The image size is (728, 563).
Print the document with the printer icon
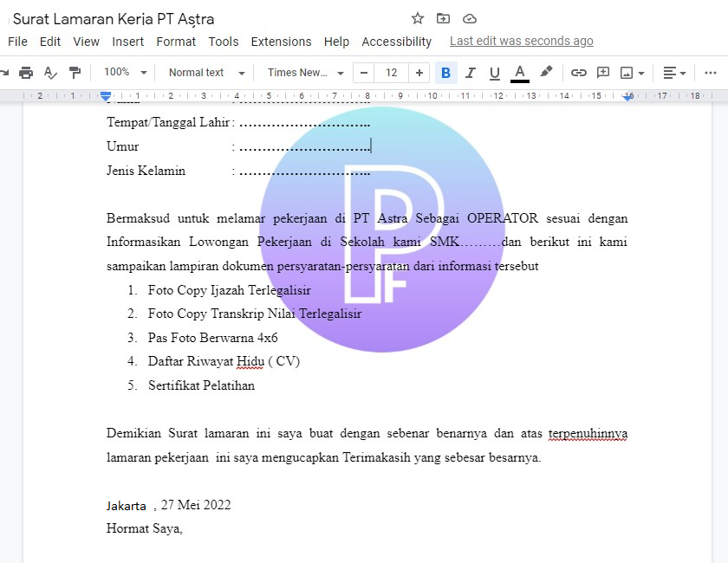26,73
